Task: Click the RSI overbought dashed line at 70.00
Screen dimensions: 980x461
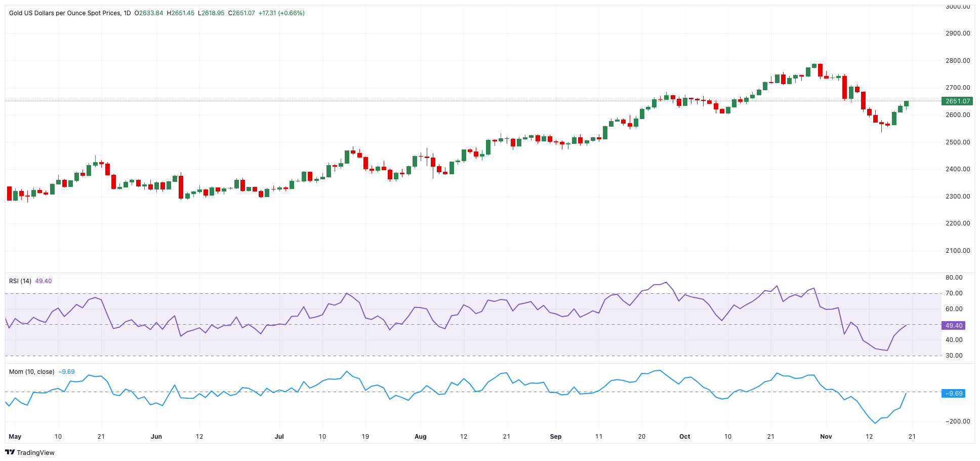Action: 456,292
